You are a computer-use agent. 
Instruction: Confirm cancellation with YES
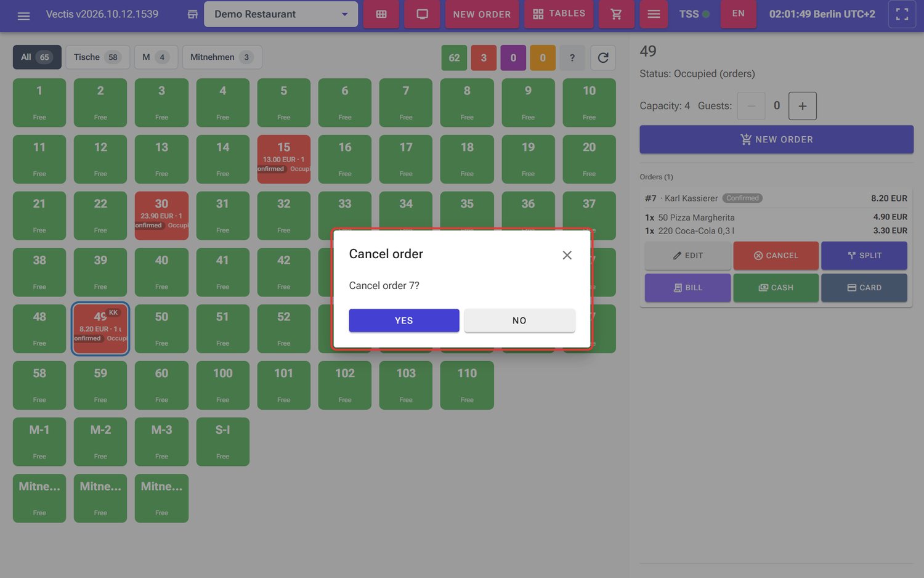click(x=404, y=320)
